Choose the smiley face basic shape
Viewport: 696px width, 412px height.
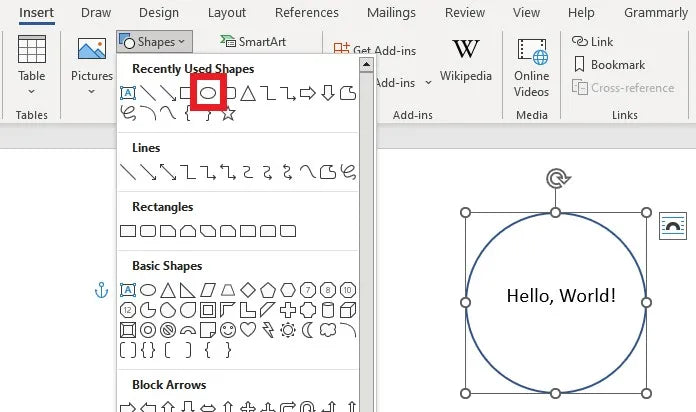click(228, 329)
